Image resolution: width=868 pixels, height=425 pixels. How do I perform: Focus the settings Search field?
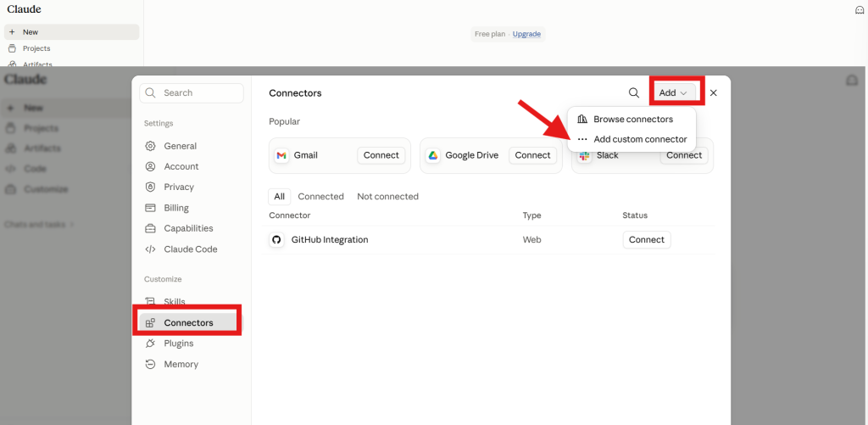[192, 92]
